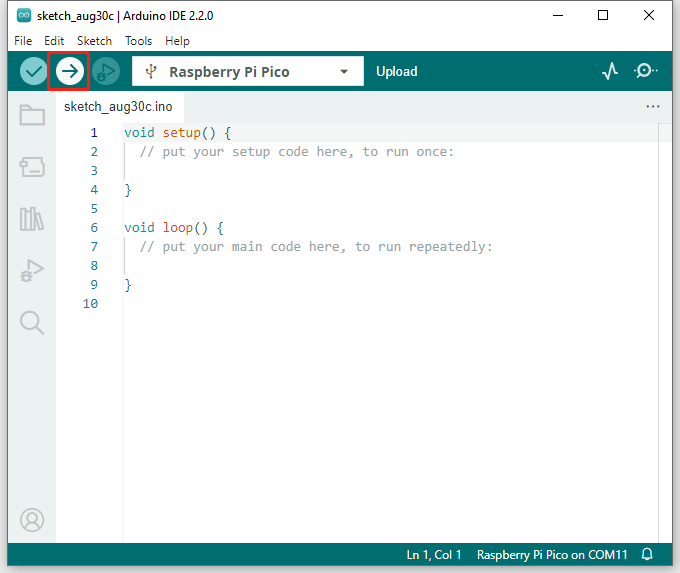Click the void setup() code line

(177, 133)
